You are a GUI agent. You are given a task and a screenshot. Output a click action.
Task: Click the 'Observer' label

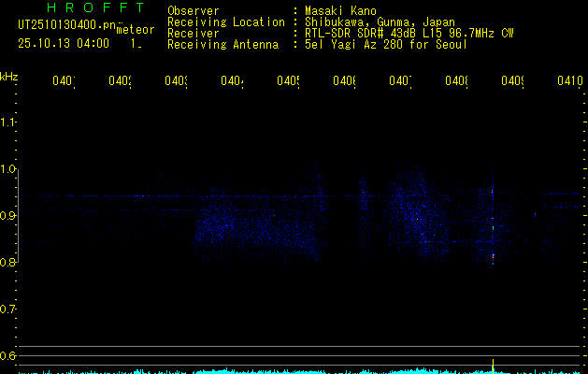click(x=194, y=11)
